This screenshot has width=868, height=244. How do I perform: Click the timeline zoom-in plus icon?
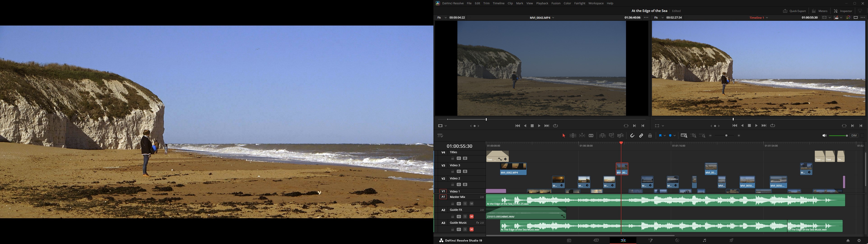739,136
